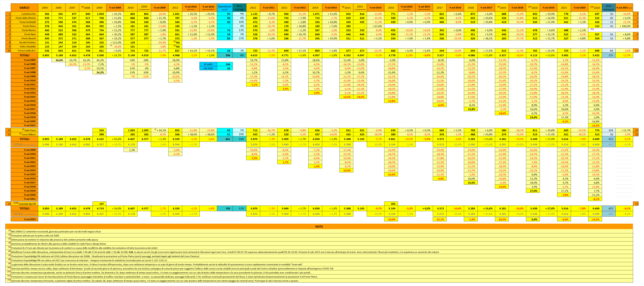
Task: Select the VARCO header cell
Action: click(x=25, y=7)
